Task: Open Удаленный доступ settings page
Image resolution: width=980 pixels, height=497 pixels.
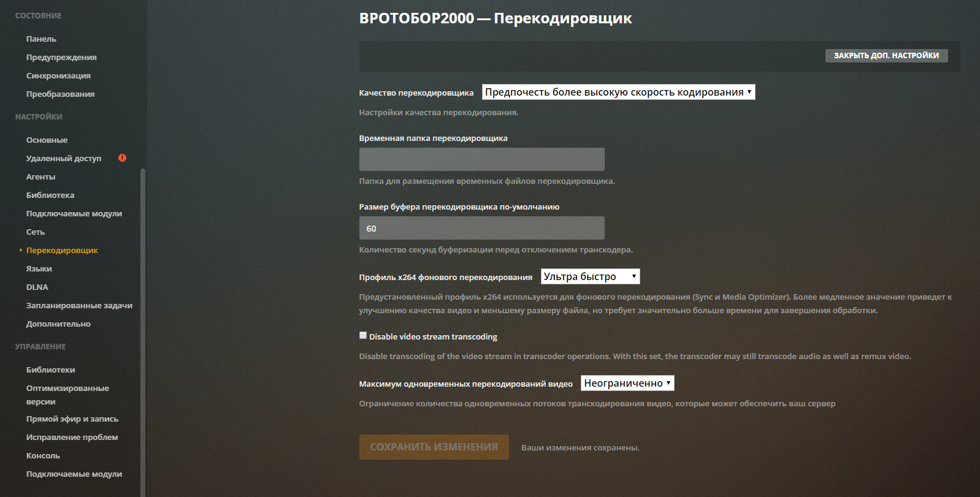Action: pyautogui.click(x=64, y=159)
